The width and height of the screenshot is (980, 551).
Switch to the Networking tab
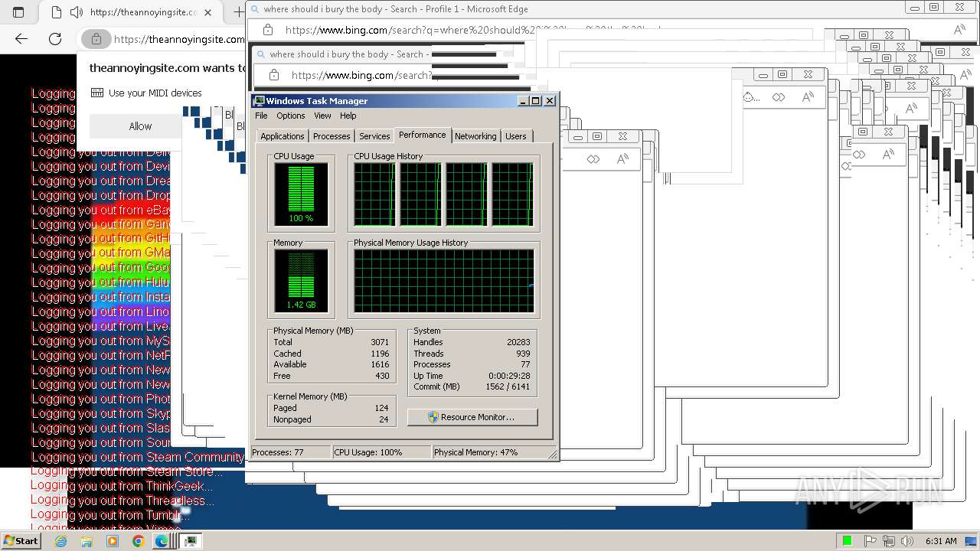pos(475,136)
